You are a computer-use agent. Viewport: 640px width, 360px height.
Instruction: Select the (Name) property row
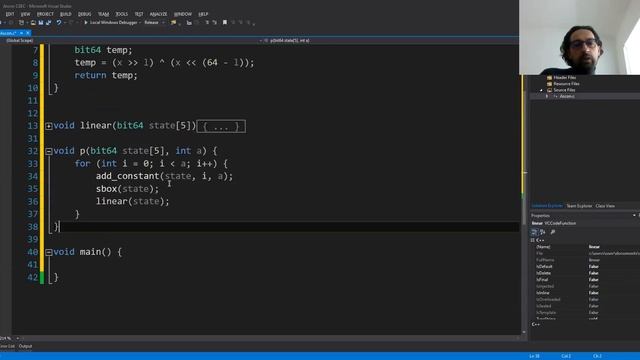(x=586, y=247)
